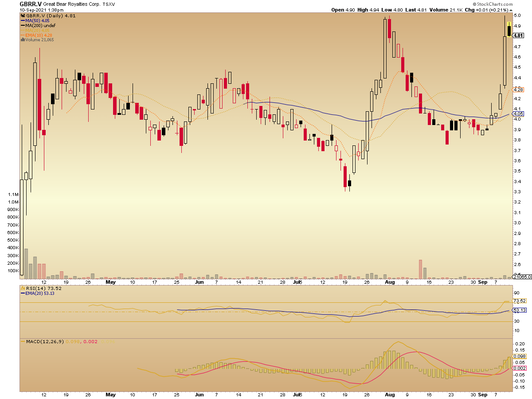Click the 73.52 RSI value tag

pyautogui.click(x=519, y=301)
